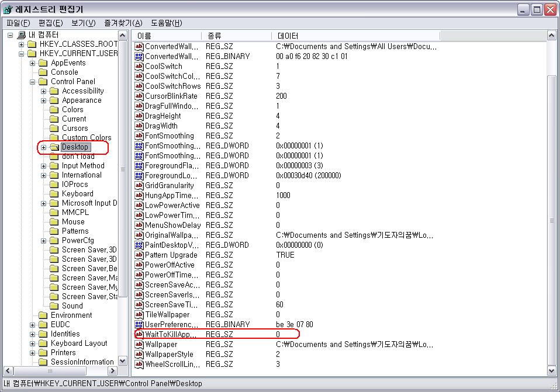Viewport: 560px width, 392px height.
Task: Select the Patterns key in tree
Action: (x=75, y=231)
